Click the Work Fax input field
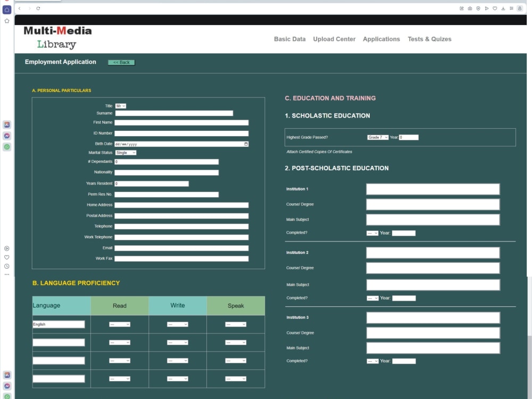Image resolution: width=532 pixels, height=399 pixels. [x=181, y=259]
